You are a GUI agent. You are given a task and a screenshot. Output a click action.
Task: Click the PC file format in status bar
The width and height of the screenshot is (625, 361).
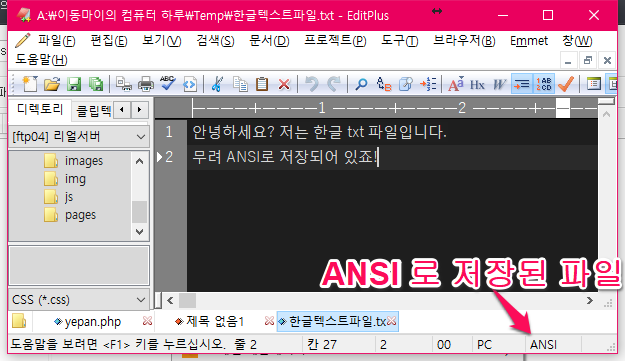pyautogui.click(x=484, y=345)
